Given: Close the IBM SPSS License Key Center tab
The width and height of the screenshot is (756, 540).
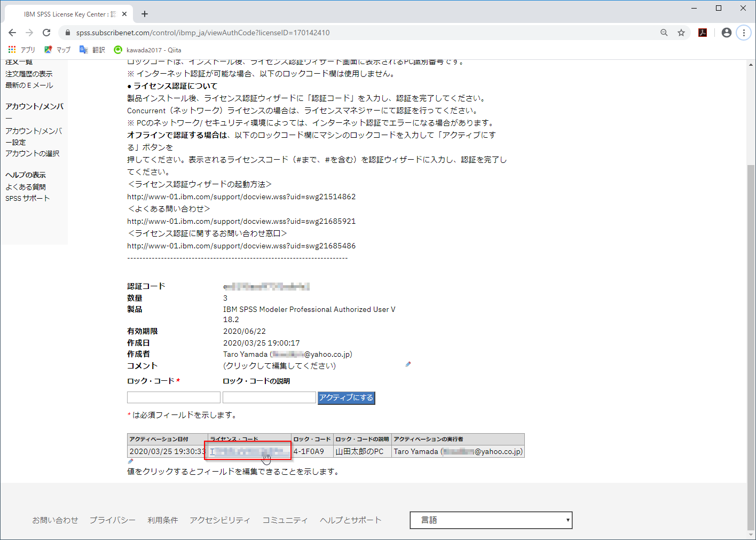Looking at the screenshot, I should (x=125, y=14).
